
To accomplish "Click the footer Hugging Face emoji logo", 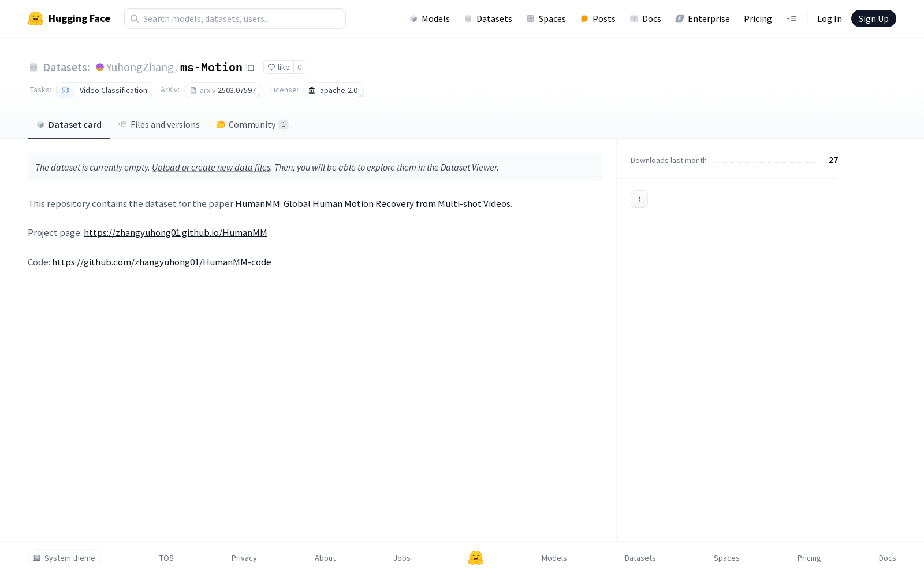I will pos(476,558).
